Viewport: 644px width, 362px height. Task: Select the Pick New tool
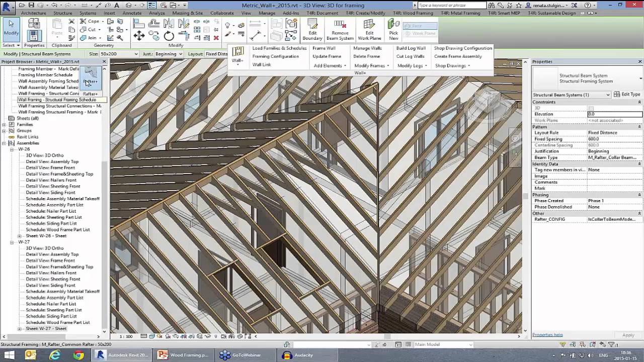[x=393, y=29]
